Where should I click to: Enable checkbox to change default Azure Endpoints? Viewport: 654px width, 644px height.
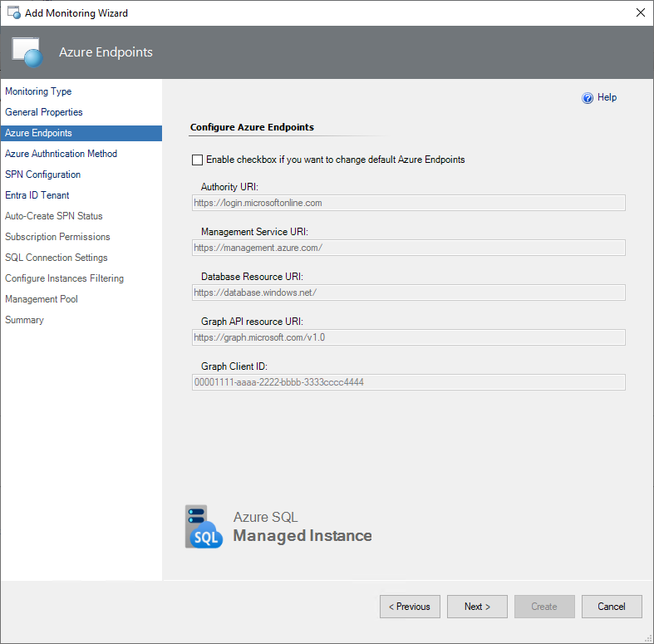pos(197,160)
